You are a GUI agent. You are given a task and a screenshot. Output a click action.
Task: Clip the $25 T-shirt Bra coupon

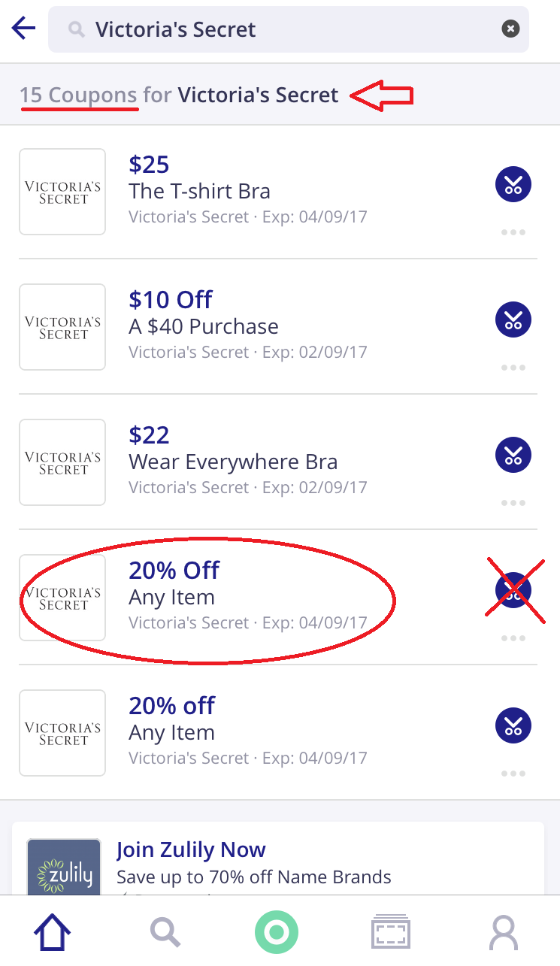[513, 184]
